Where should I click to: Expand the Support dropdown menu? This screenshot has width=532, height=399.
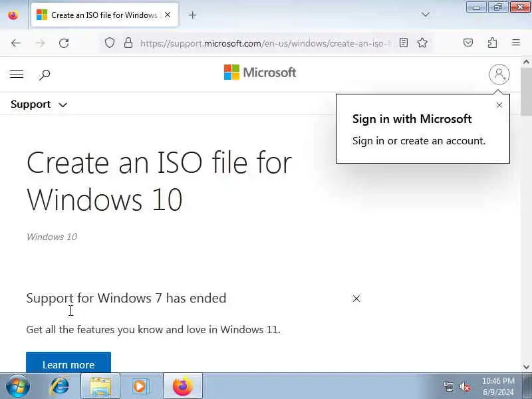click(x=39, y=104)
